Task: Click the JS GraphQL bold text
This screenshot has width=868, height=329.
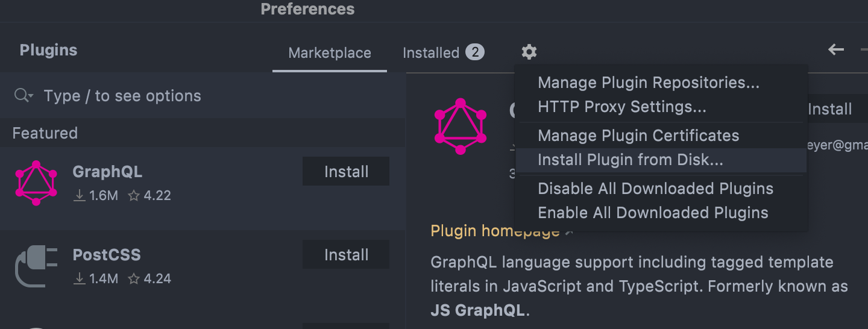Action: (479, 311)
